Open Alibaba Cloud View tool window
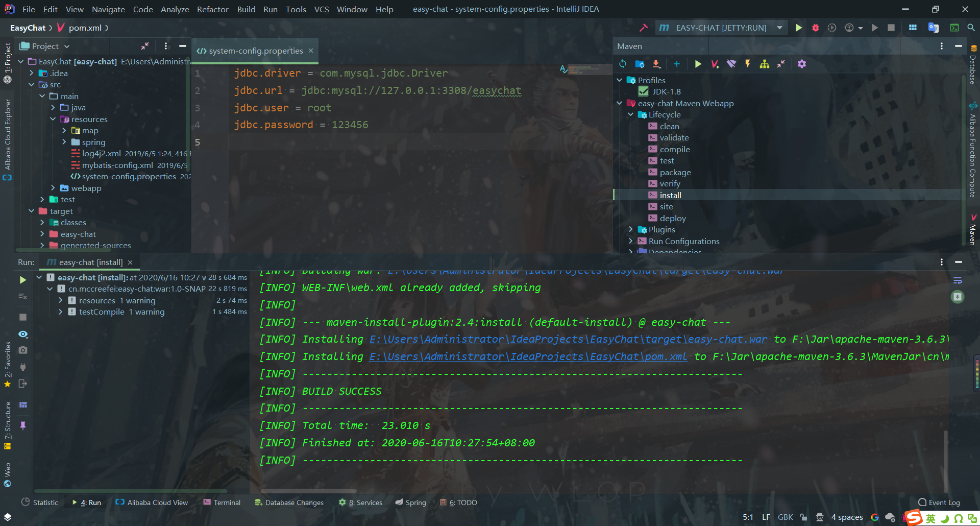 152,503
